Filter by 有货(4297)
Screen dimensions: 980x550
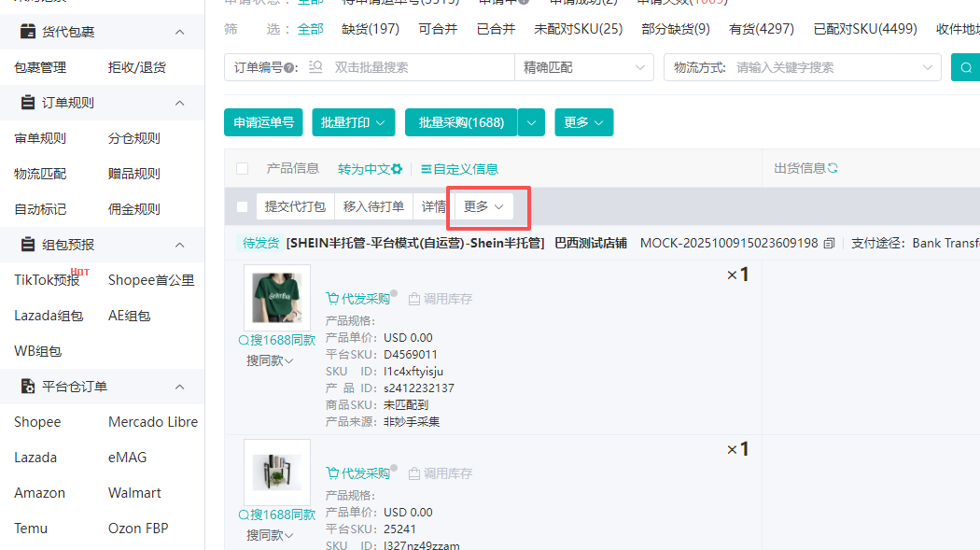pos(762,29)
